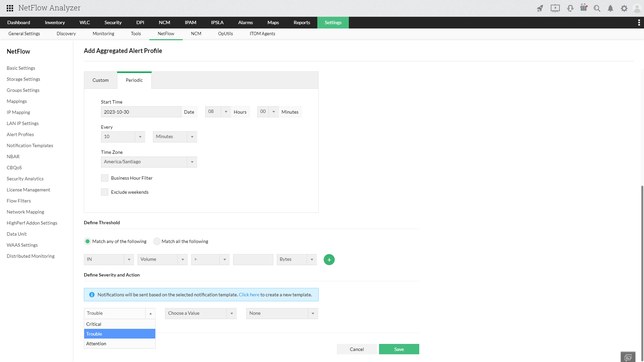644x362 pixels.
Task: Click the gear settings icon in header
Action: [x=624, y=8]
